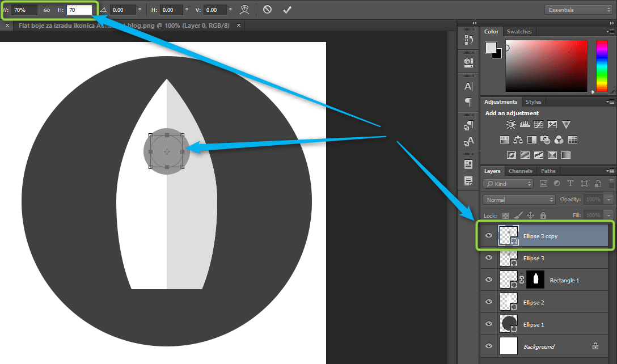Add a Levels adjustment

click(x=525, y=125)
